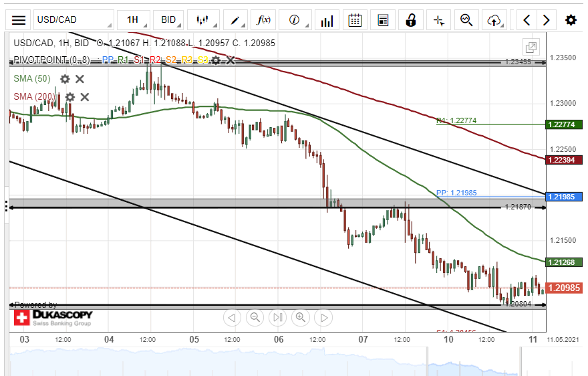588x376 pixels.
Task: Click the left panel drag handle dots
Action: point(7,206)
